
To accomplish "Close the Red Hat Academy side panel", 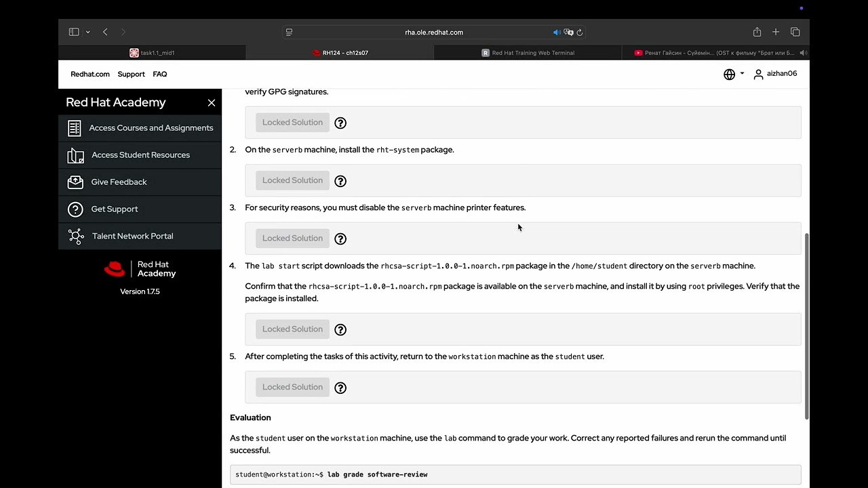I will pyautogui.click(x=212, y=102).
